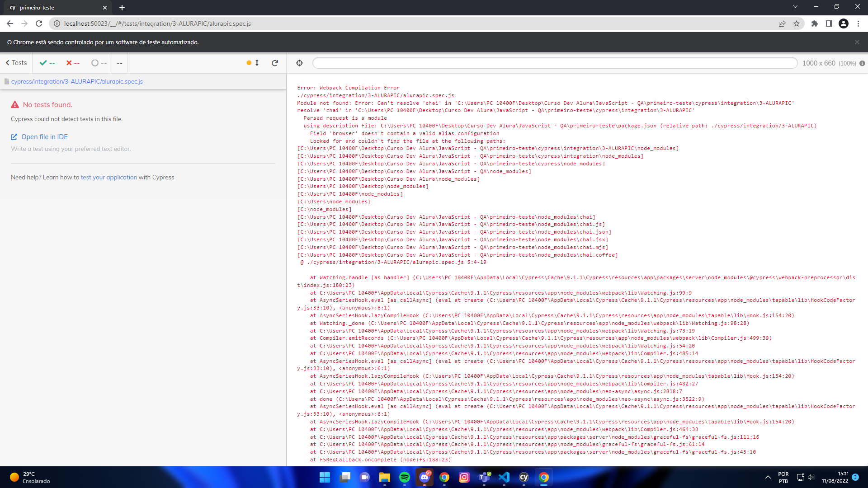The image size is (868, 488).
Task: Click the Cypress AUT URL input field
Action: point(555,63)
